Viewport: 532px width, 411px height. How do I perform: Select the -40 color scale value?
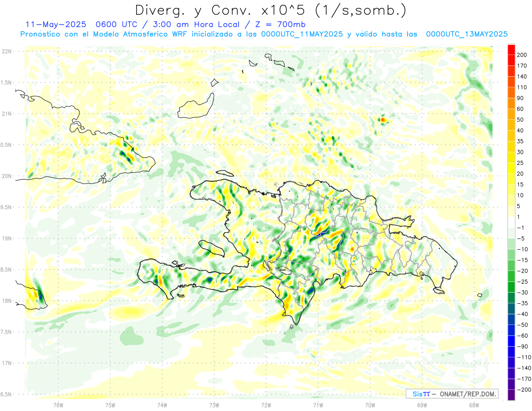coord(523,314)
